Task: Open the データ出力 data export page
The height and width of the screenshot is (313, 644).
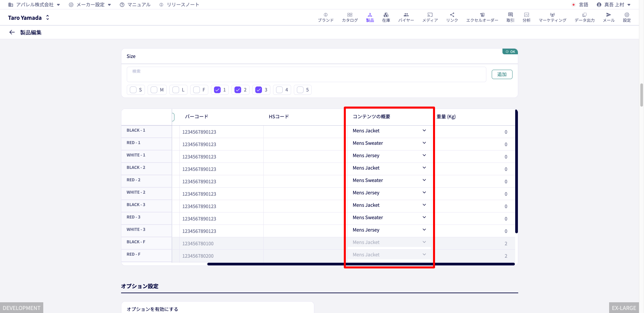Action: coord(584,17)
